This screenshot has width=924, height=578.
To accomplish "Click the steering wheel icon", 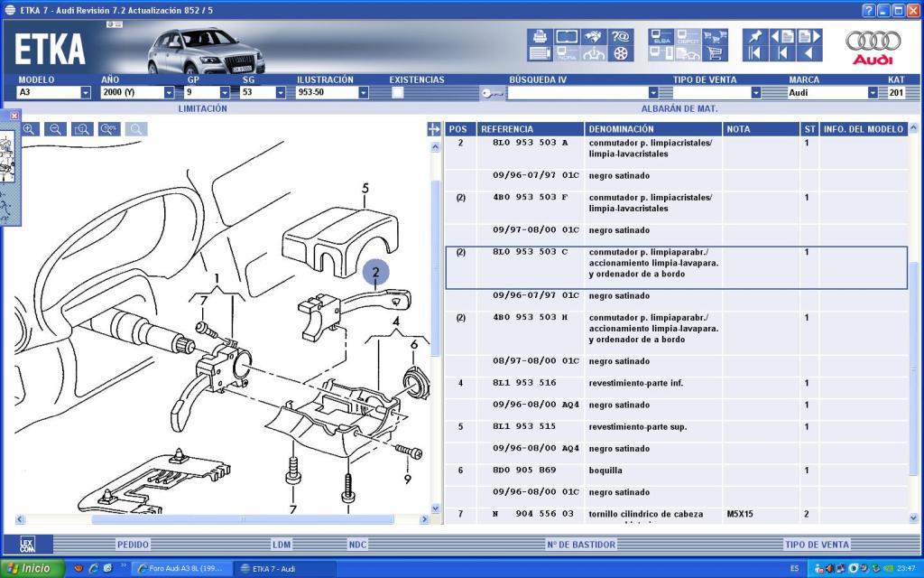I will [594, 53].
